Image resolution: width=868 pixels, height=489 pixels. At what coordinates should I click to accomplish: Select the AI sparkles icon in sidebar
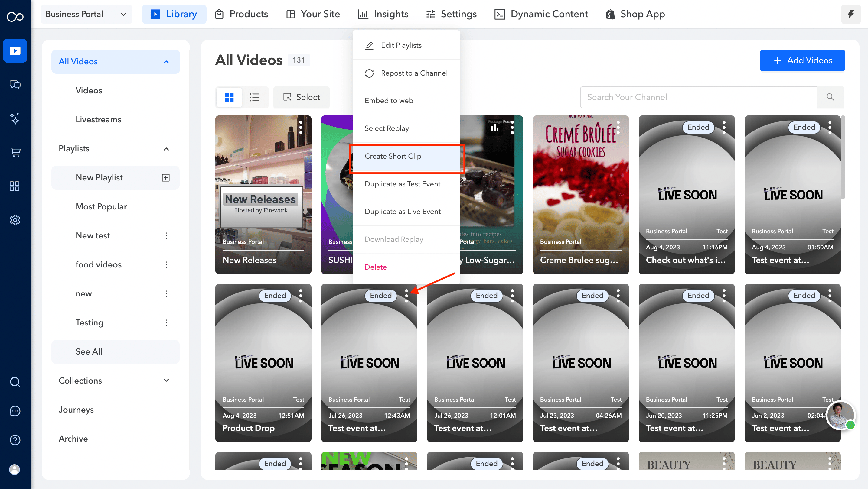[15, 118]
